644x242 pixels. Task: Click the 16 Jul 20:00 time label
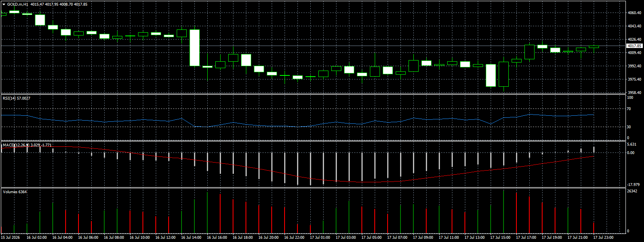[268, 238]
